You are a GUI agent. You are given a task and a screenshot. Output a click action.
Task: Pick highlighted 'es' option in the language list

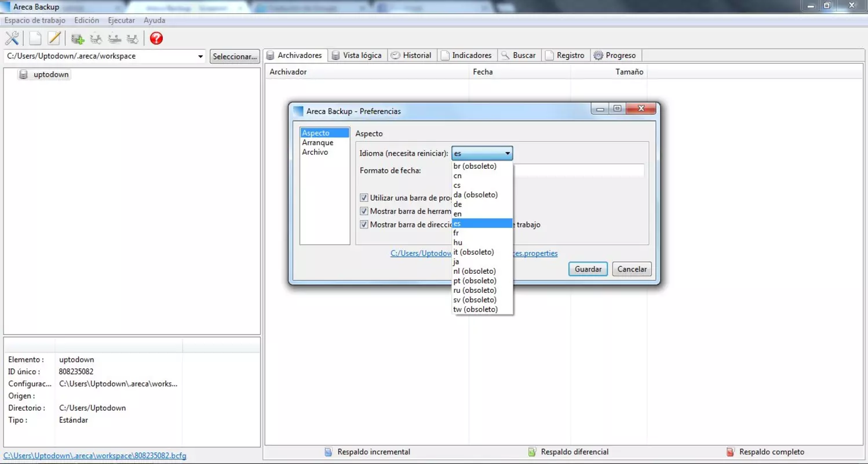click(x=482, y=223)
